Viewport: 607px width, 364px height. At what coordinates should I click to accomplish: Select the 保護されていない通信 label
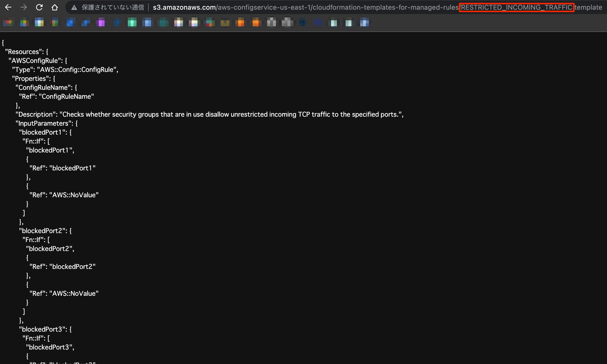pyautogui.click(x=113, y=7)
